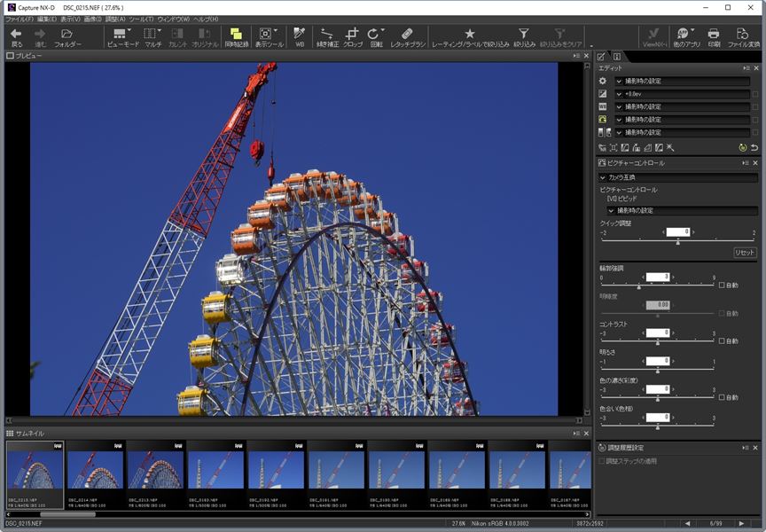This screenshot has height=532, width=766.
Task: Open the ヘルプ(H) menu
Action: (206, 19)
